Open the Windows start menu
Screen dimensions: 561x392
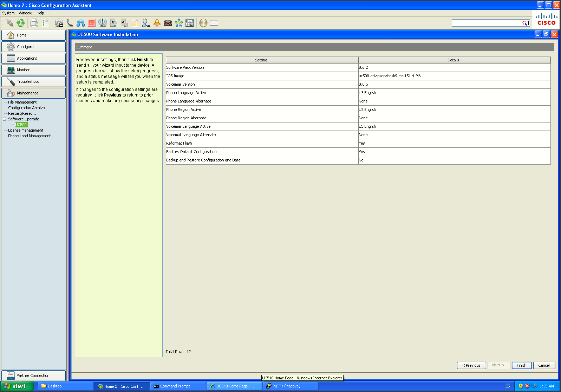coord(17,386)
